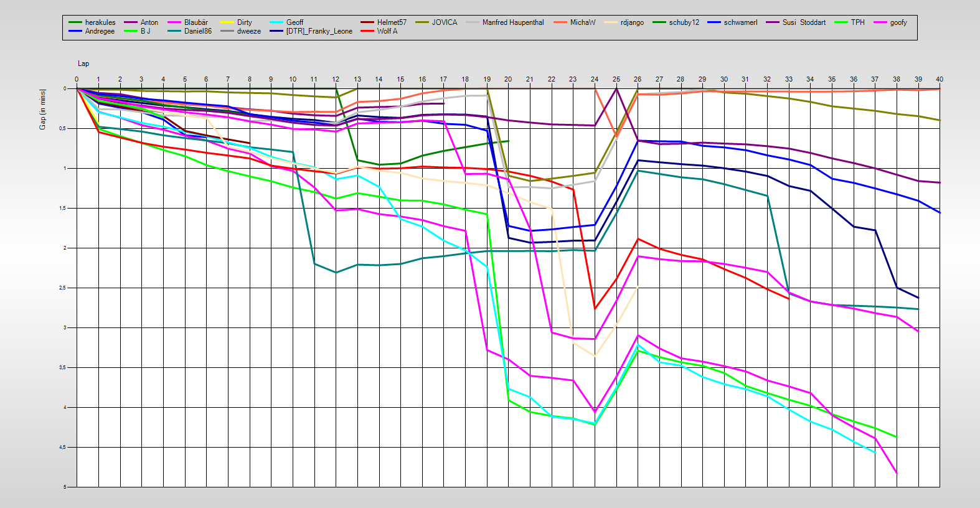Click the [DTR]_Franky_Leone legend label

[x=319, y=31]
